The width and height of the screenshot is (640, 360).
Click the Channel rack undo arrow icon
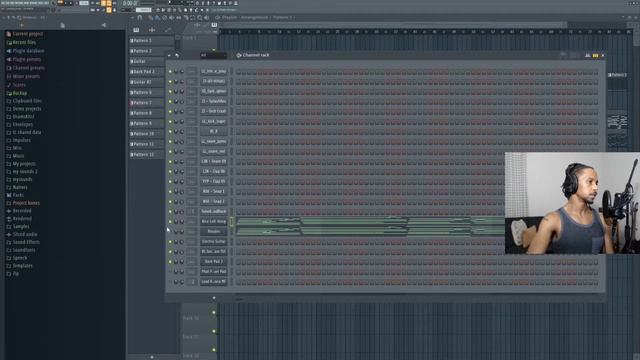(177, 55)
